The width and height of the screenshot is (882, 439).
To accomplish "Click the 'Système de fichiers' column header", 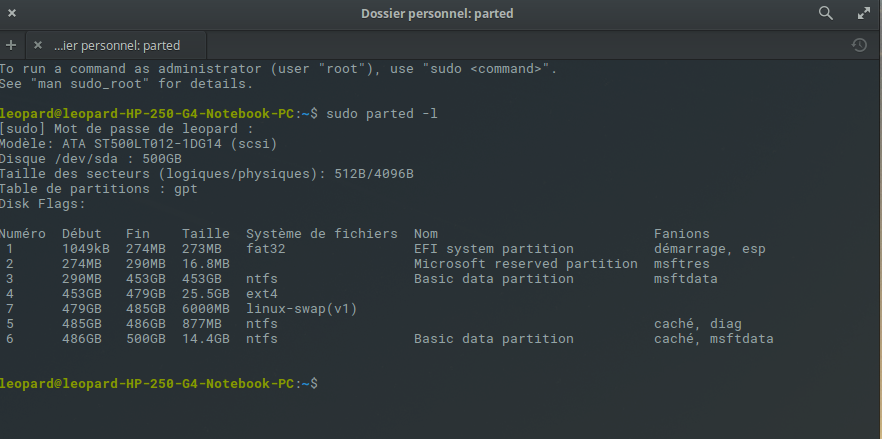I will click(x=322, y=234).
